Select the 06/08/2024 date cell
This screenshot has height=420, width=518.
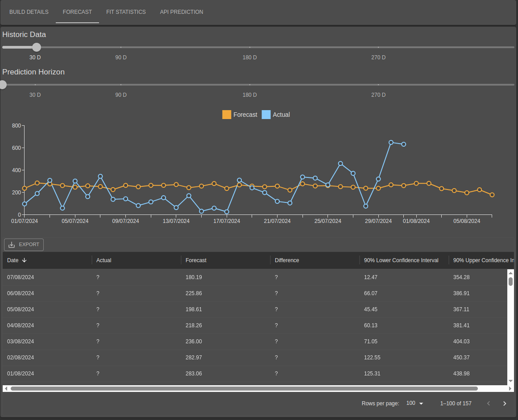click(47, 293)
